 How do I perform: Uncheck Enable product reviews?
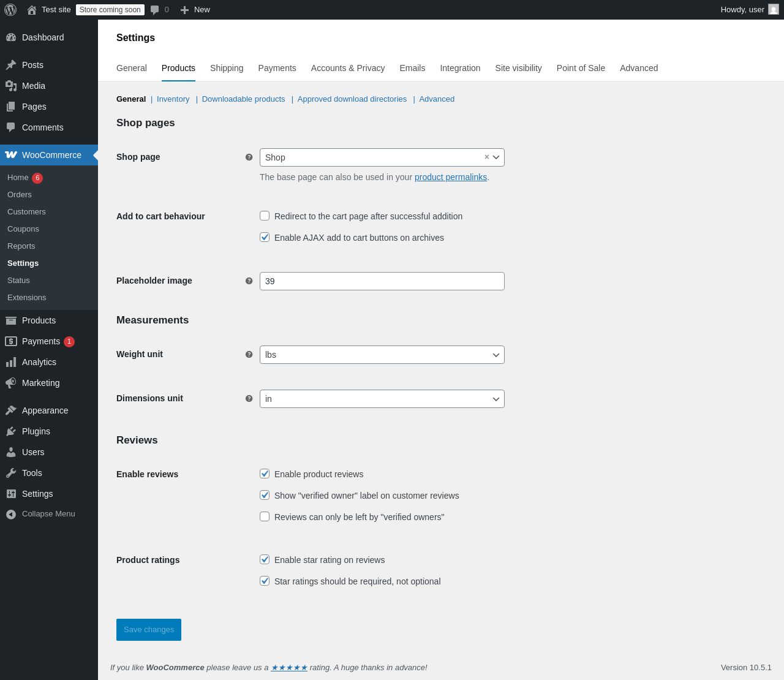[265, 474]
